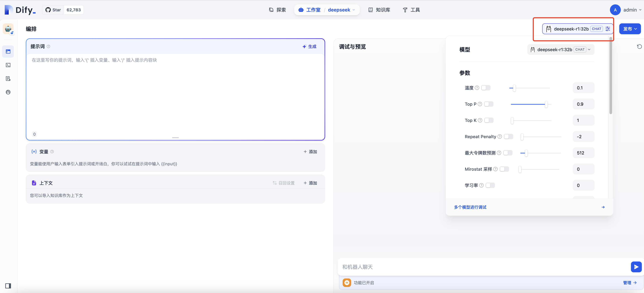
Task: Click the help icon next to 温度
Action: [x=477, y=88]
